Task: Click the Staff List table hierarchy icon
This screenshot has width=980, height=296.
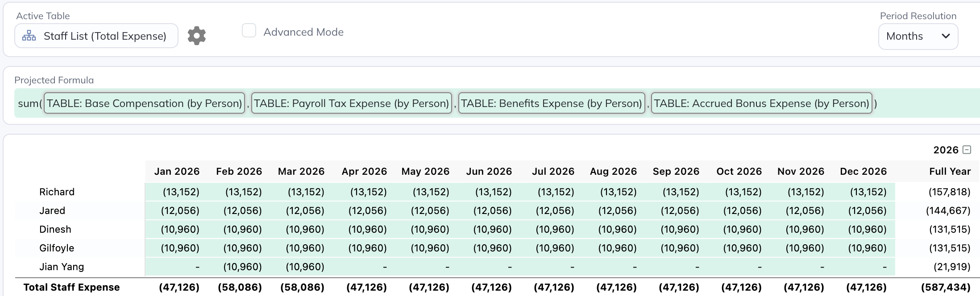Action: (x=29, y=36)
